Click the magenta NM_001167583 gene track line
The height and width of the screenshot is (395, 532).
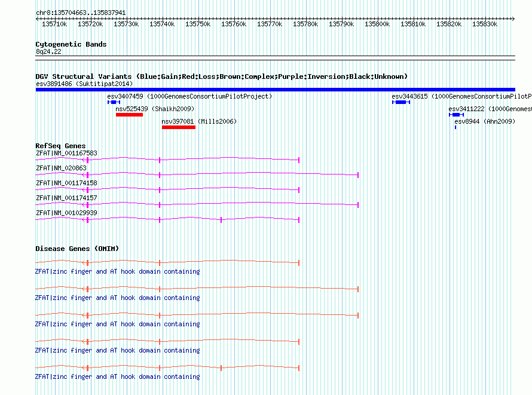pyautogui.click(x=167, y=159)
